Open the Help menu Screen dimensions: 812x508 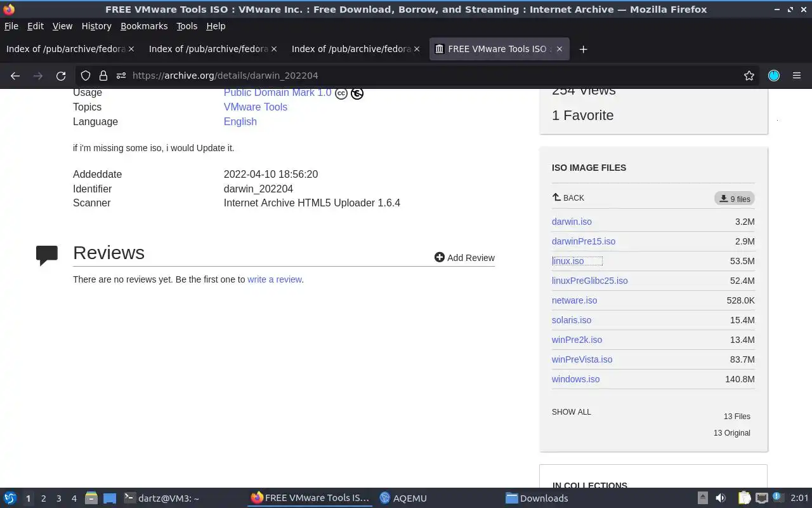pyautogui.click(x=216, y=26)
